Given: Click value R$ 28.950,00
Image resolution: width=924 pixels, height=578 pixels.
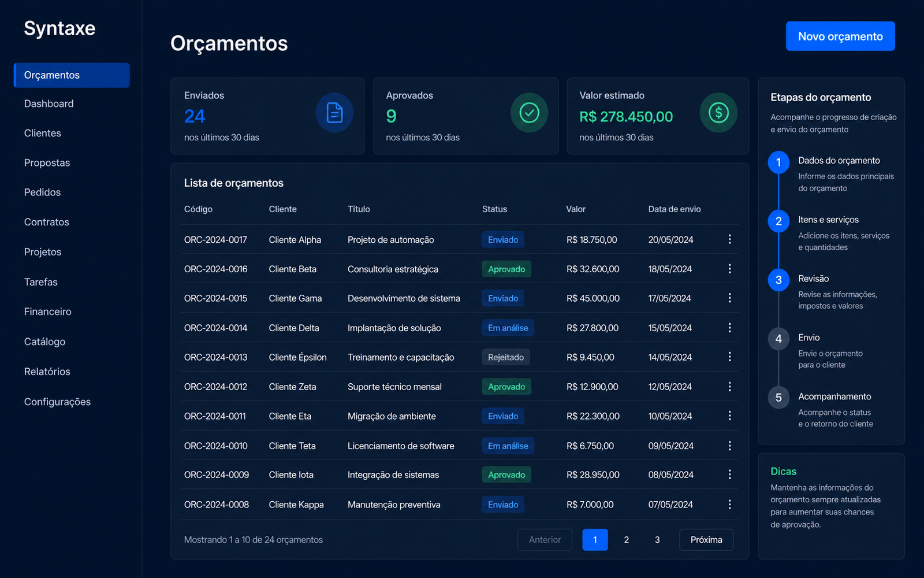Looking at the screenshot, I should tap(593, 475).
